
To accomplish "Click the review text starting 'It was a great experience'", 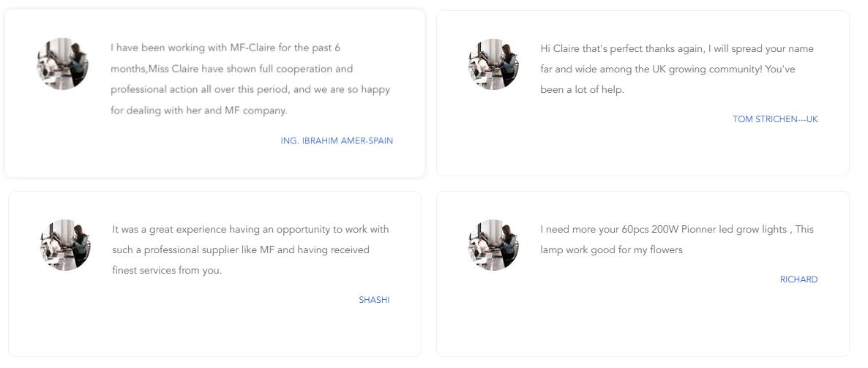I will pyautogui.click(x=251, y=250).
